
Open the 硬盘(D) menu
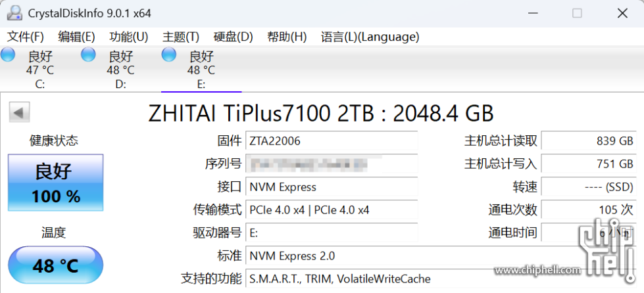[x=233, y=37]
